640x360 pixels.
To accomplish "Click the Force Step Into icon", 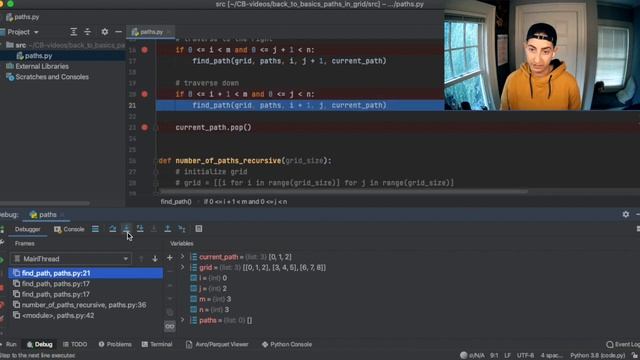I will coord(153,229).
